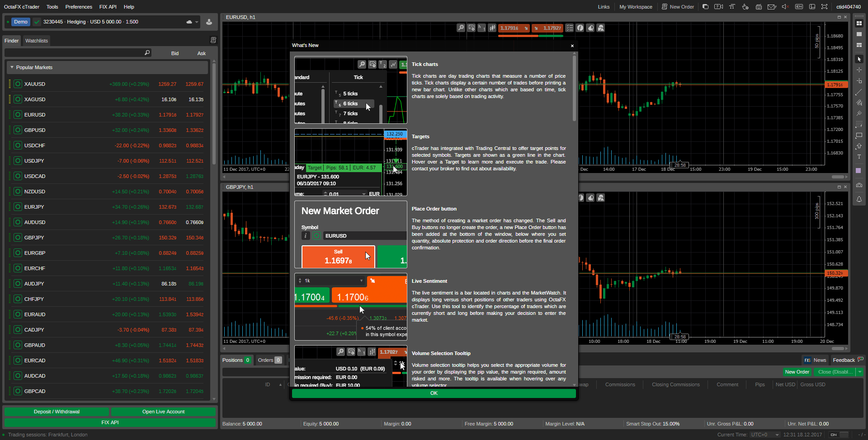868x440 pixels.
Task: Open the chart zoom tool on EURUSD chart
Action: pyautogui.click(x=461, y=28)
